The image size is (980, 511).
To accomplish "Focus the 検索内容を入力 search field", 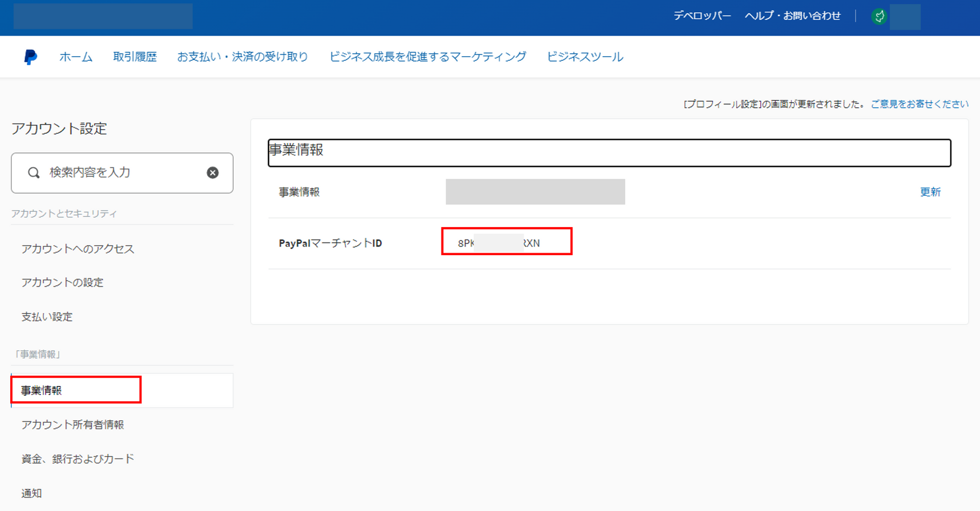I will coord(122,173).
